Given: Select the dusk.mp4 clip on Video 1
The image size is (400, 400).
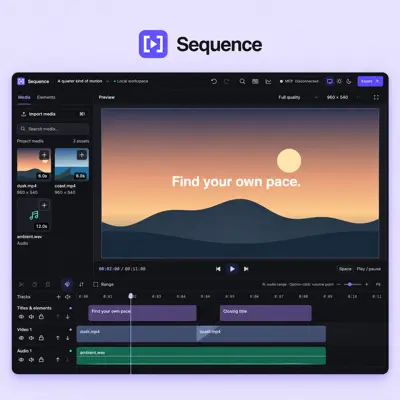Looking at the screenshot, I should click(137, 334).
